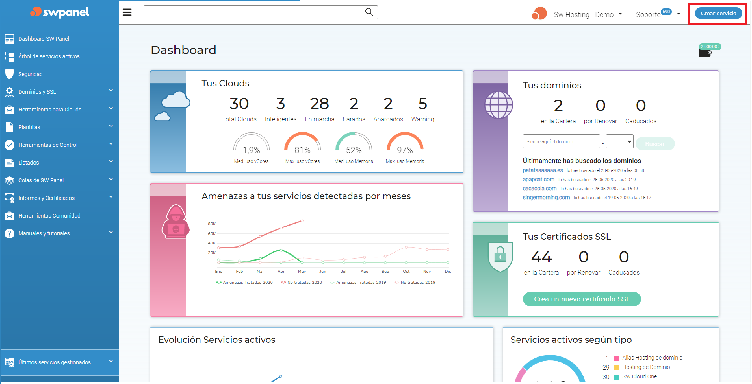Click the Dominios y SSL gear icon
752x384 pixels.
9,92
